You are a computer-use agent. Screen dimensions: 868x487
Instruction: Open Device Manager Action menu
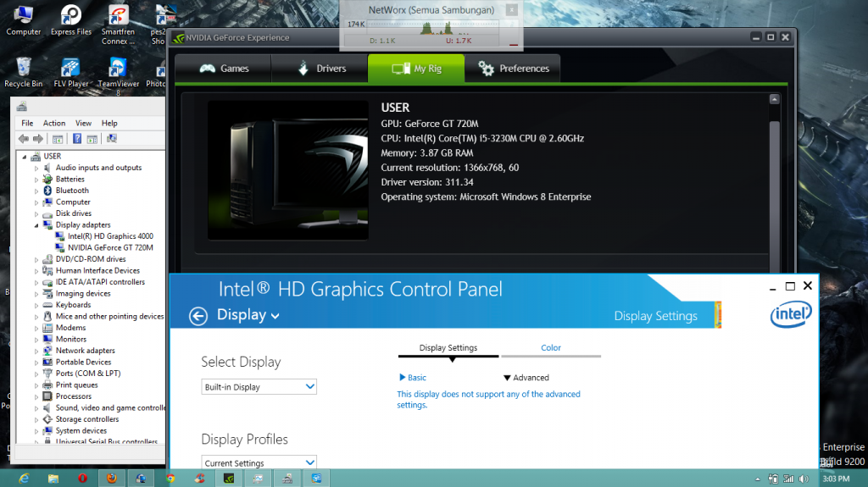point(54,123)
